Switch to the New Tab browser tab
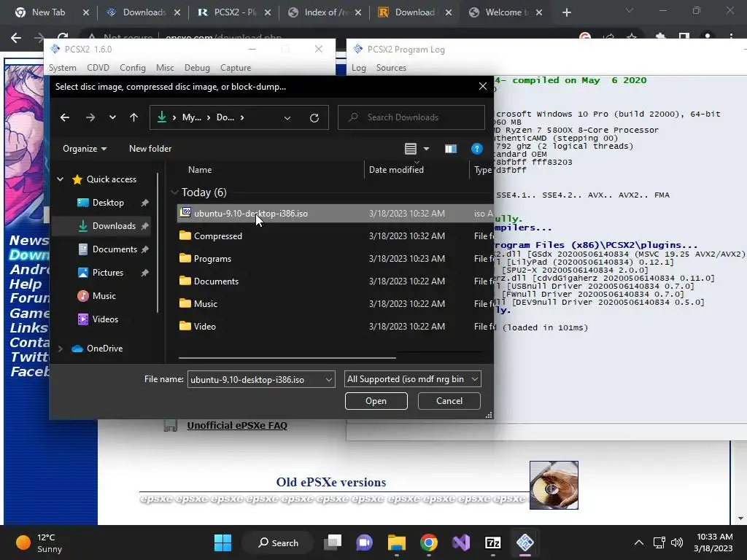The image size is (747, 560). click(x=47, y=12)
